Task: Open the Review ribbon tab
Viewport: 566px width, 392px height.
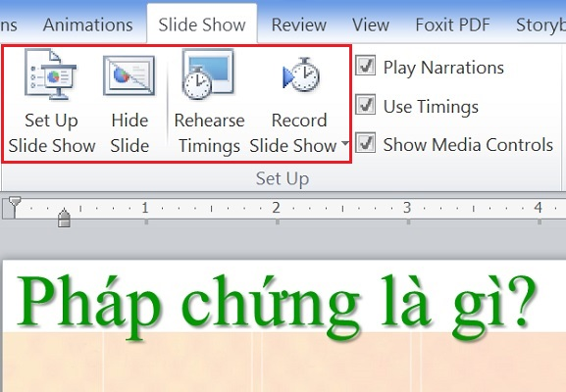Action: point(299,24)
